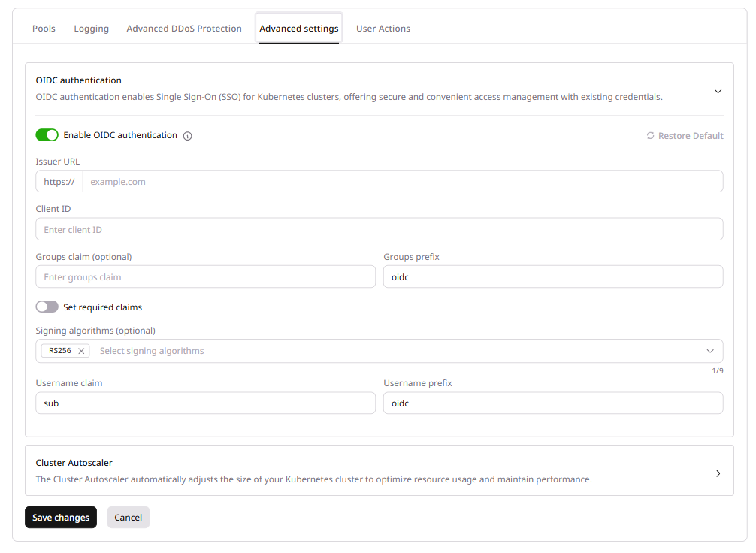The width and height of the screenshot is (756, 553).
Task: Click the Username prefix field
Action: point(553,403)
